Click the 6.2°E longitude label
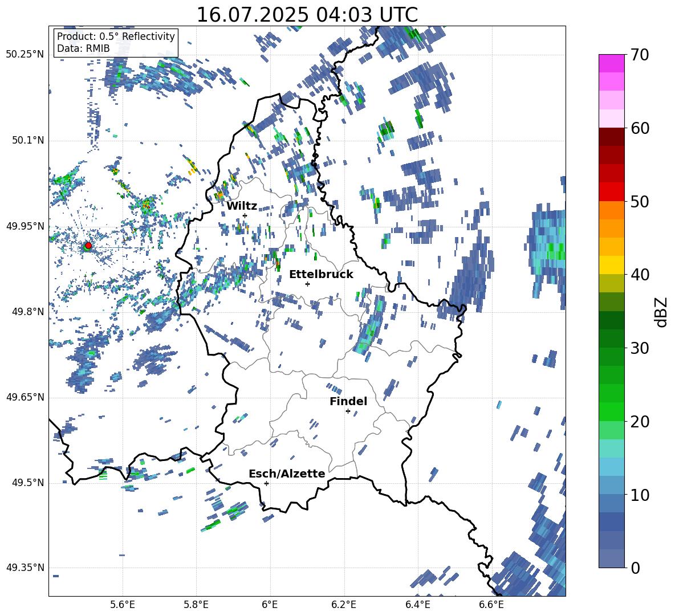This screenshot has width=675, height=616. [344, 605]
